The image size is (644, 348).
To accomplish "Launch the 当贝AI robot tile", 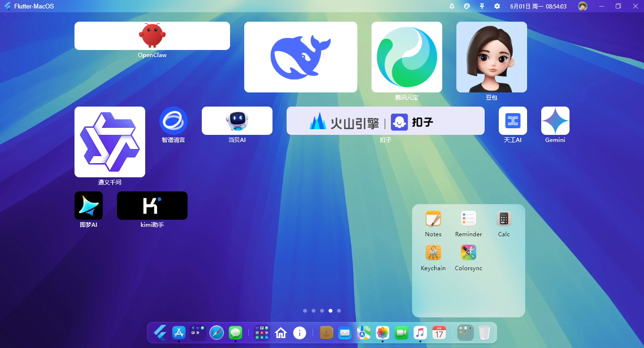I will tap(237, 121).
